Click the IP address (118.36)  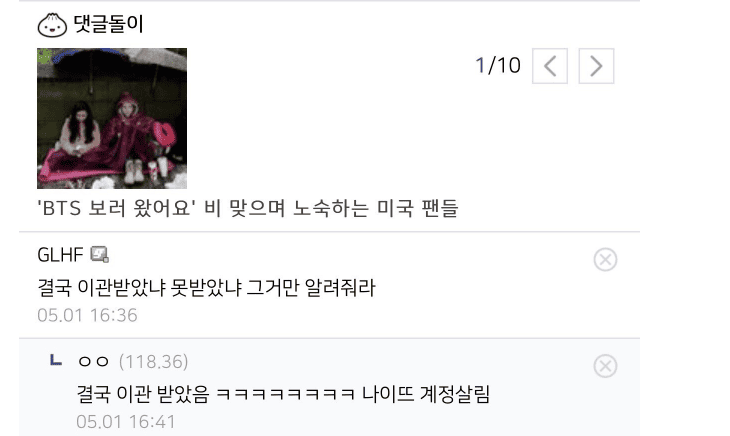tap(153, 362)
